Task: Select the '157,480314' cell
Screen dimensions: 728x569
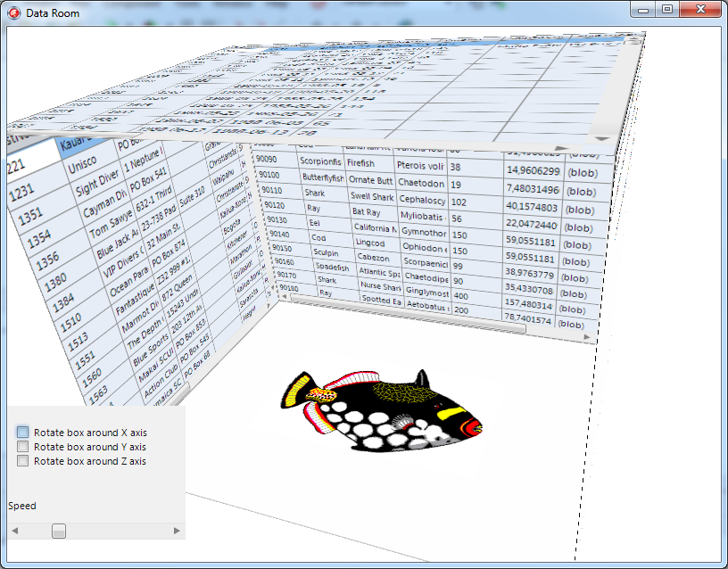Action: (x=529, y=304)
